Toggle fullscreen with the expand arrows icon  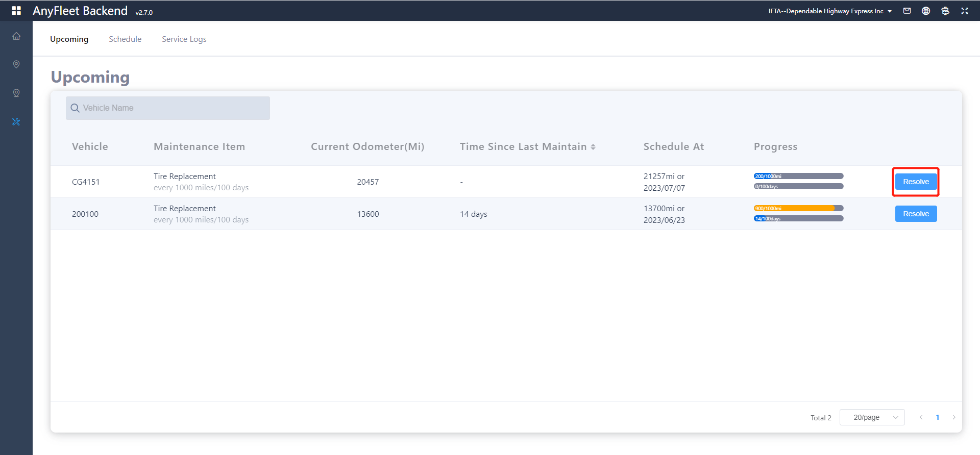coord(965,11)
